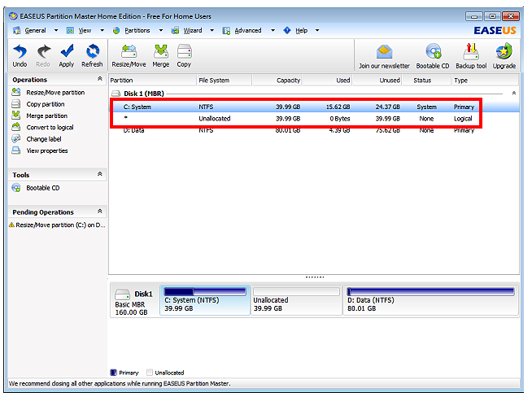Collapse the Pending Operations panel

pos(100,211)
